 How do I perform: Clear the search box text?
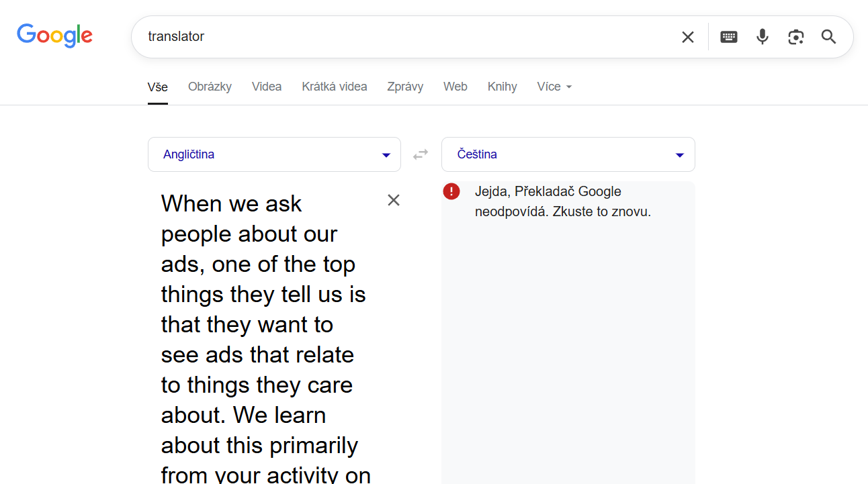(x=687, y=37)
